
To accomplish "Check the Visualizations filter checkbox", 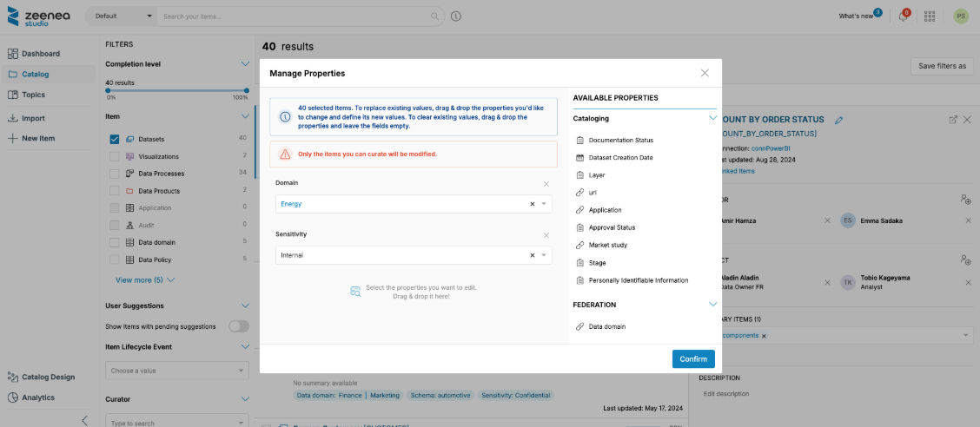I will click(x=115, y=156).
